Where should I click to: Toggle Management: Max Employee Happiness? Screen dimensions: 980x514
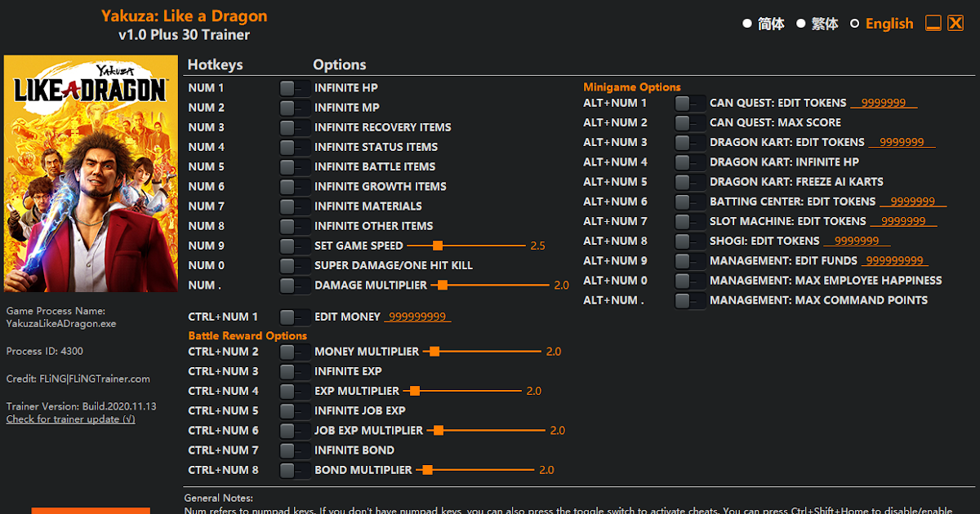pyautogui.click(x=690, y=280)
